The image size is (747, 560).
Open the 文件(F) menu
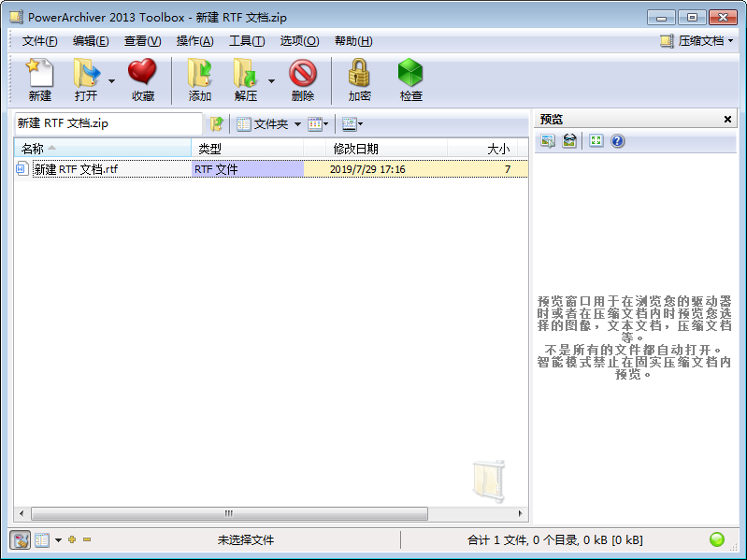pyautogui.click(x=39, y=41)
